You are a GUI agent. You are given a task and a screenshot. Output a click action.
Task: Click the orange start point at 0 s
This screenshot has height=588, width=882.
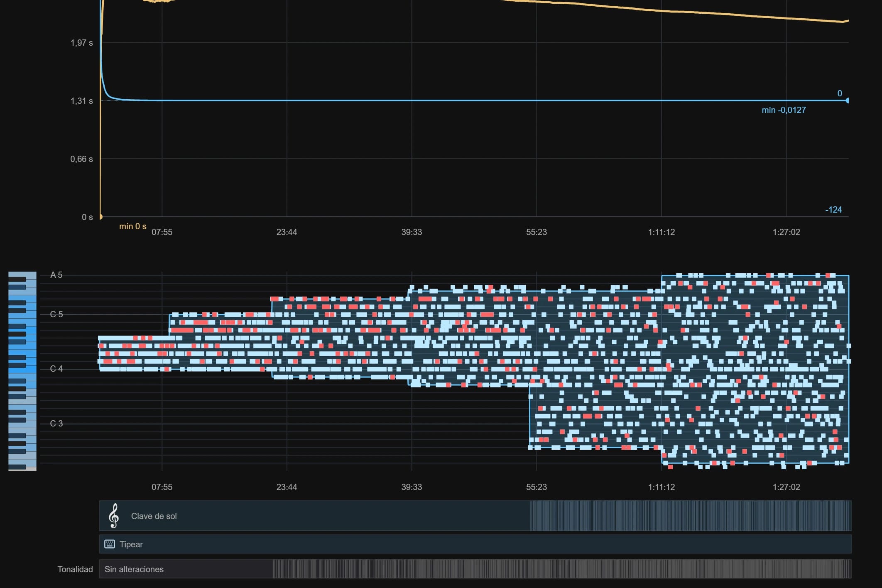[100, 217]
